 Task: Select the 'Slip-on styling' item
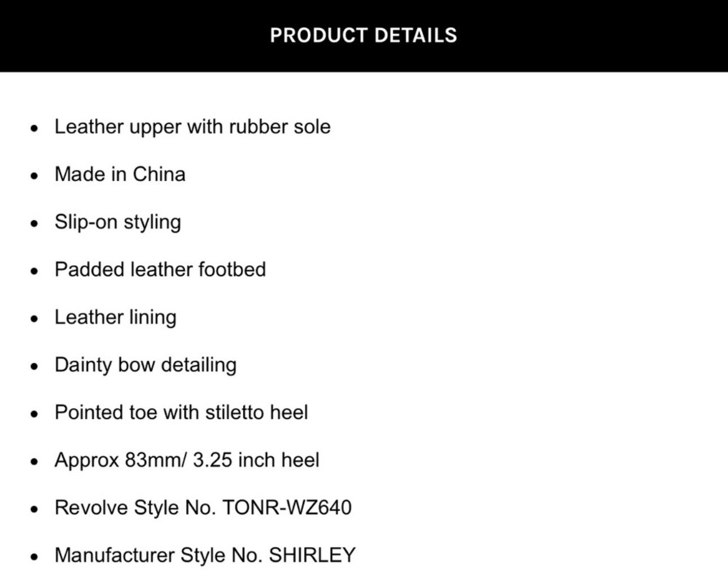[117, 222]
